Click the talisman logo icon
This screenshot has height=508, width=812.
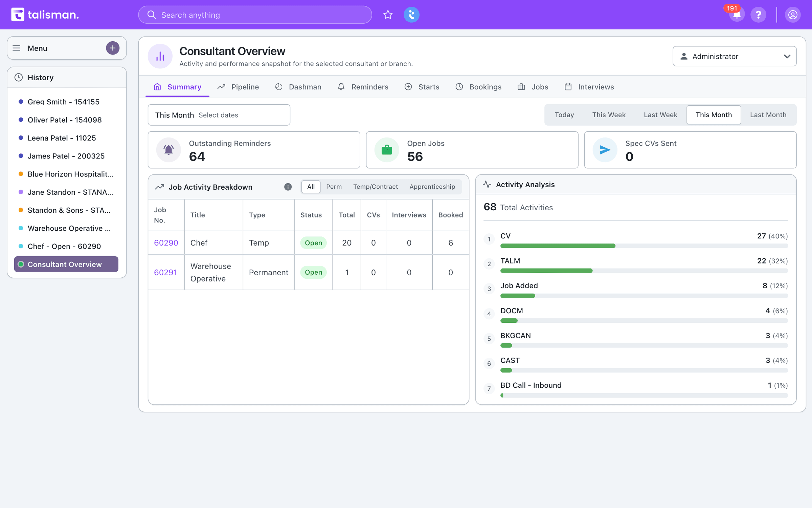18,15
